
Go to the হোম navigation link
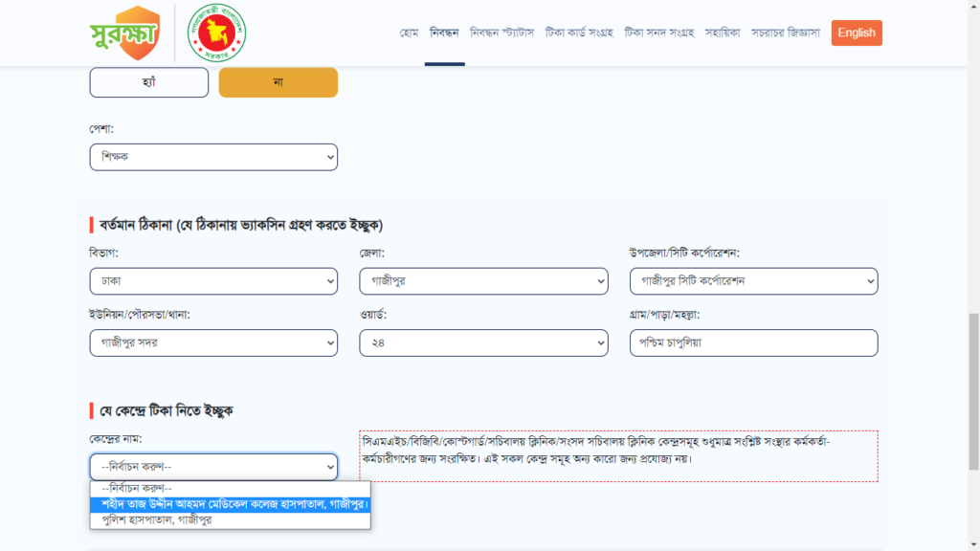(x=410, y=33)
